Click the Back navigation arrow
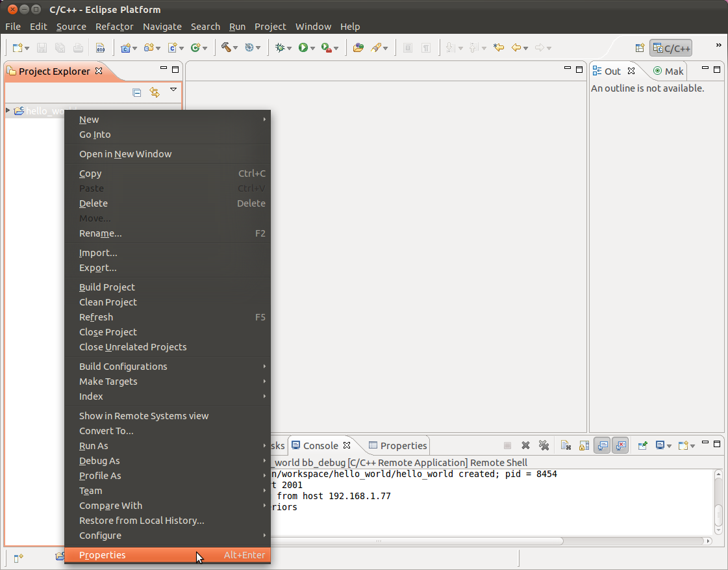 tap(516, 47)
